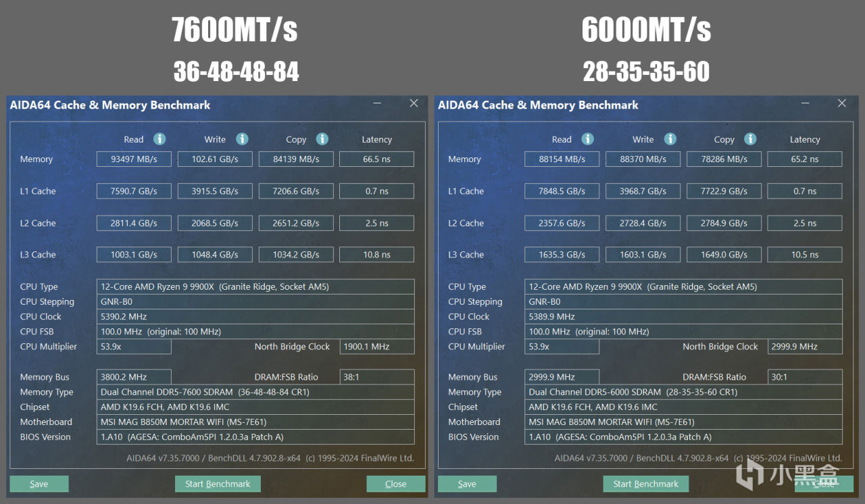
Task: Select the 2784.9 GB/s L2 copy value
Action: click(724, 223)
